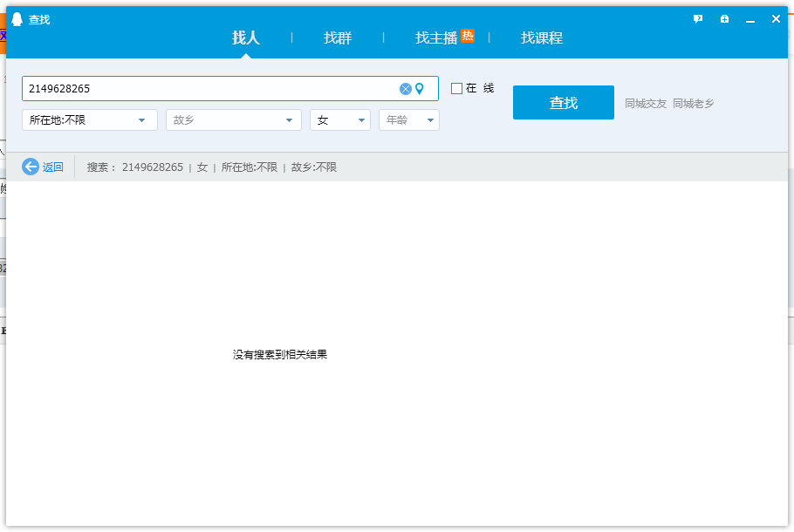
Task: Click the lock icon in title bar
Action: coord(724,19)
